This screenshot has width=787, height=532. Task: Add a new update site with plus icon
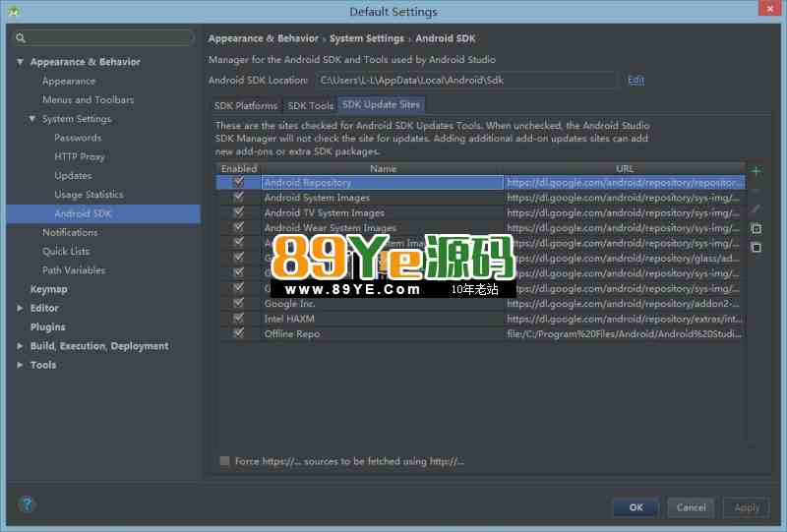tap(756, 171)
